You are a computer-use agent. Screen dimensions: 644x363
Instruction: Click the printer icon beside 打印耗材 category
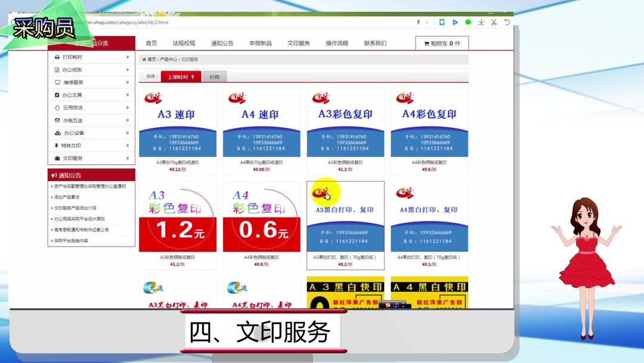click(x=57, y=57)
